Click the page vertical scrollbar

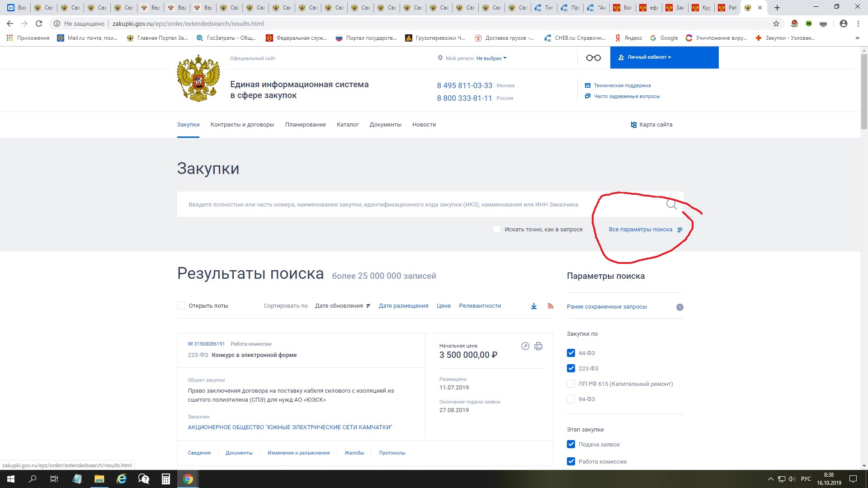click(864, 90)
